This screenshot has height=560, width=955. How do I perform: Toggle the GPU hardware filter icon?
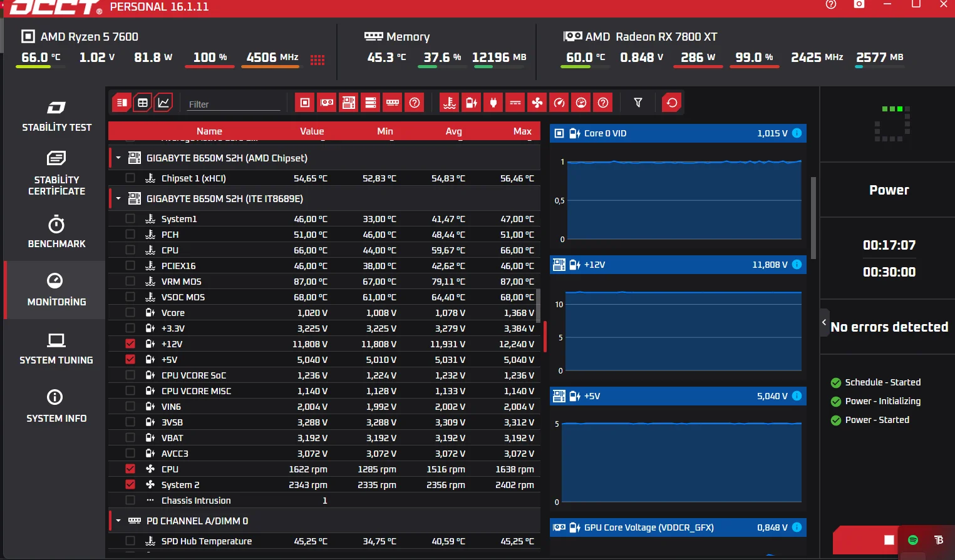327,103
